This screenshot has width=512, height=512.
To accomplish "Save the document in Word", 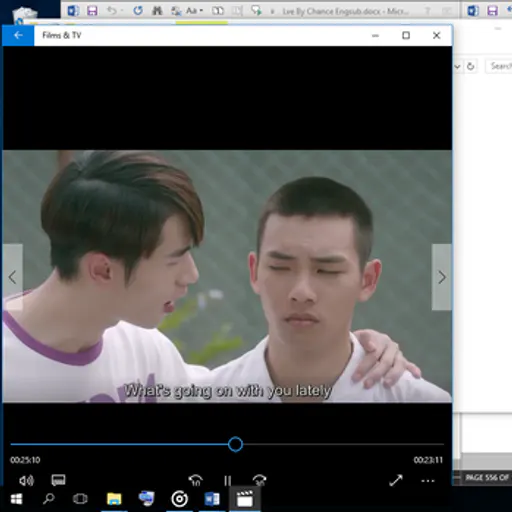I will pyautogui.click(x=92, y=11).
